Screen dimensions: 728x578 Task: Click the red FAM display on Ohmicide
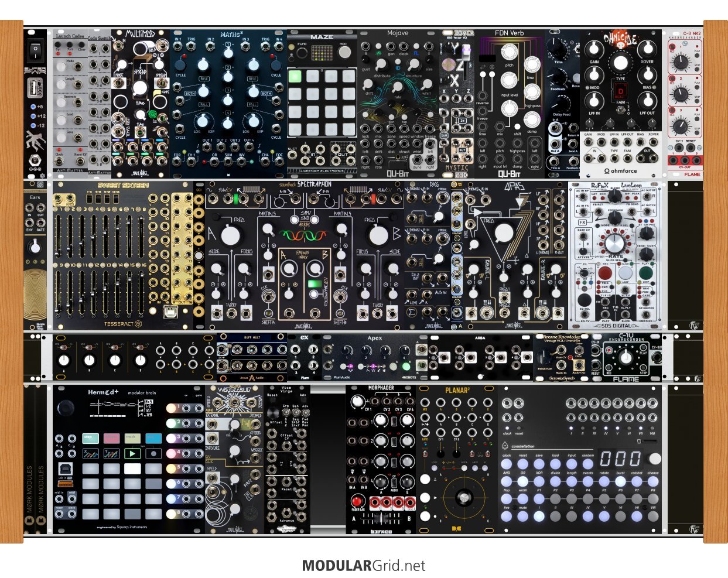click(x=620, y=91)
